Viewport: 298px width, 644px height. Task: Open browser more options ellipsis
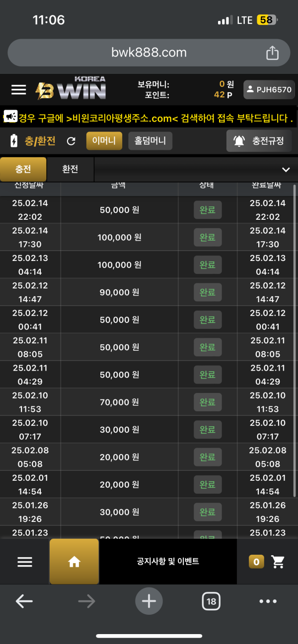pyautogui.click(x=268, y=601)
